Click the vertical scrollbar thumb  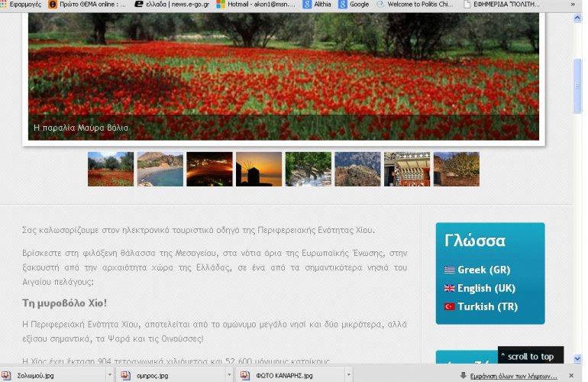click(x=577, y=86)
